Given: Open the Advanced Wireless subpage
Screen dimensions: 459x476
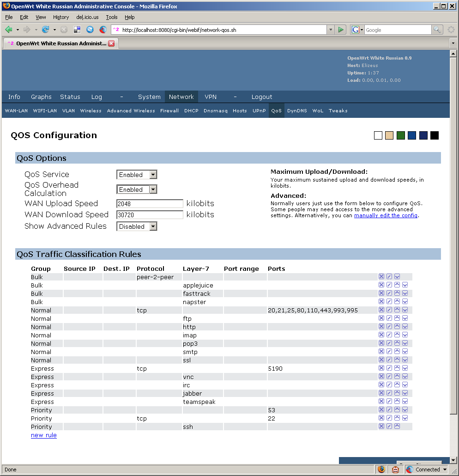Looking at the screenshot, I should pyautogui.click(x=131, y=111).
